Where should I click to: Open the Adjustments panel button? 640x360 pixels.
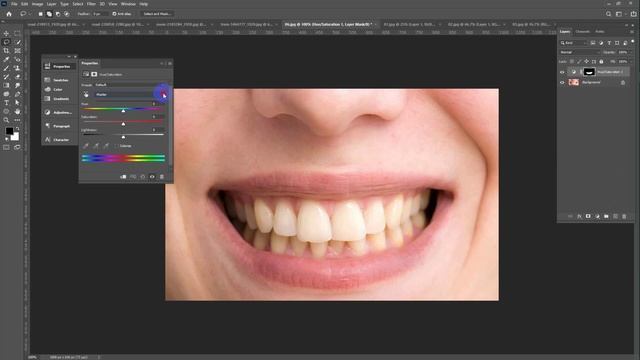59,112
